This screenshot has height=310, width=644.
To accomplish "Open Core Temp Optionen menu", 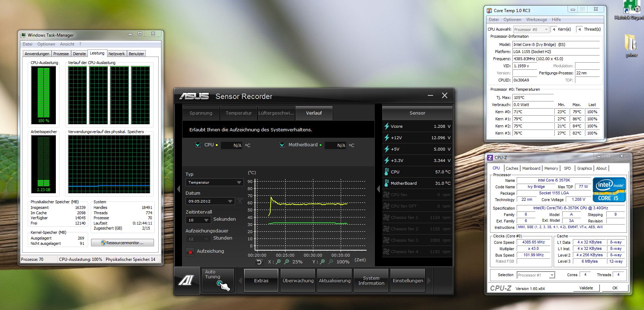I will click(x=512, y=20).
